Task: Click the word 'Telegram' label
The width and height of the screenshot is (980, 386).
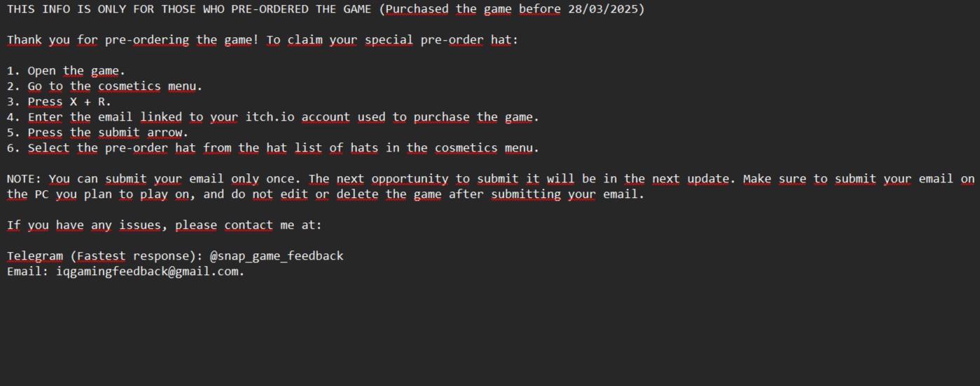Action: coord(34,256)
